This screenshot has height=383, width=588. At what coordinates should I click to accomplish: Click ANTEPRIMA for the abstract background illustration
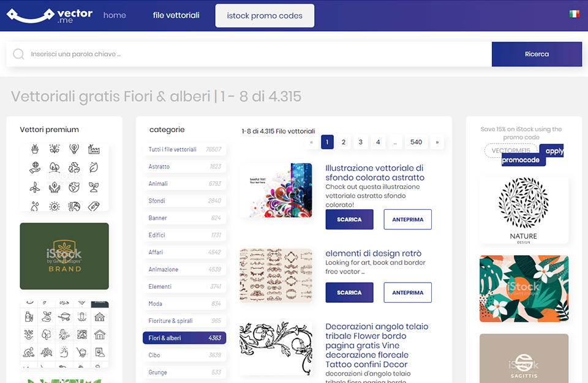(x=407, y=219)
